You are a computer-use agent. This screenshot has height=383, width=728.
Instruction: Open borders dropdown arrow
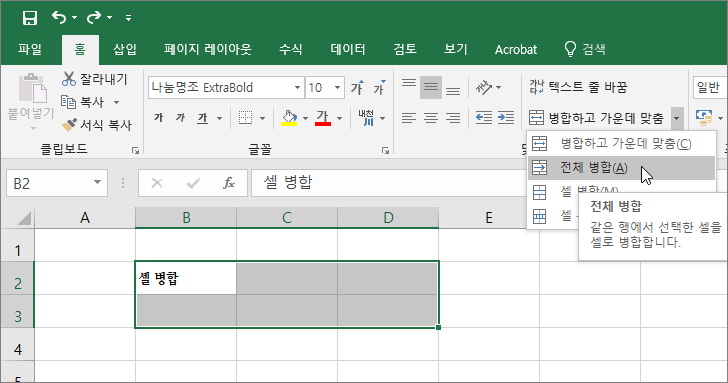coord(262,119)
